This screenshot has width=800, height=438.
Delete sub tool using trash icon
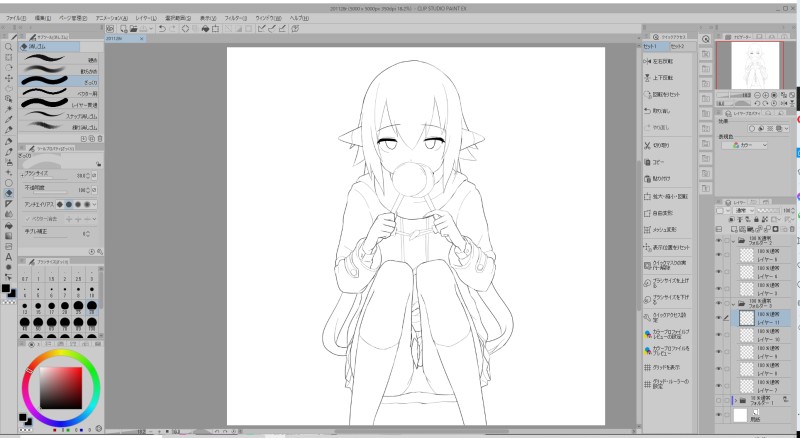(x=100, y=138)
